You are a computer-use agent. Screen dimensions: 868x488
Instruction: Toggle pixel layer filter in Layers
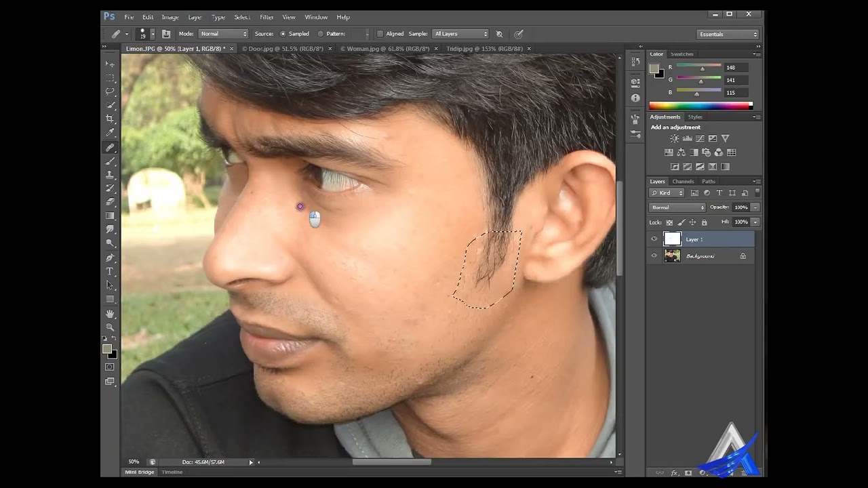[694, 193]
